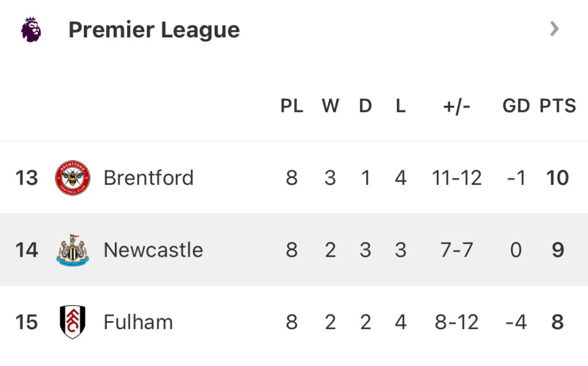Click Brentford's 10 points value

click(x=557, y=178)
